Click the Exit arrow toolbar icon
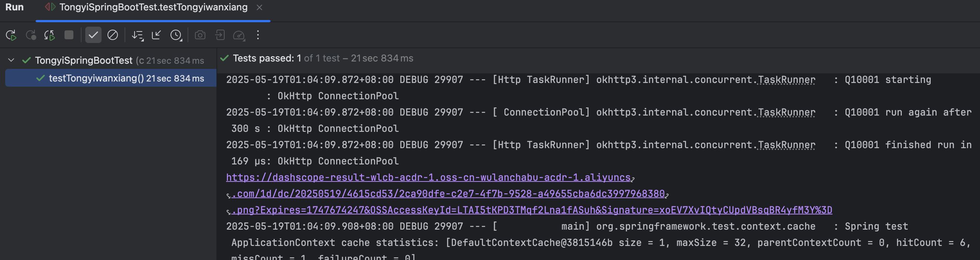Screen dimensions: 980x260 coord(220,35)
